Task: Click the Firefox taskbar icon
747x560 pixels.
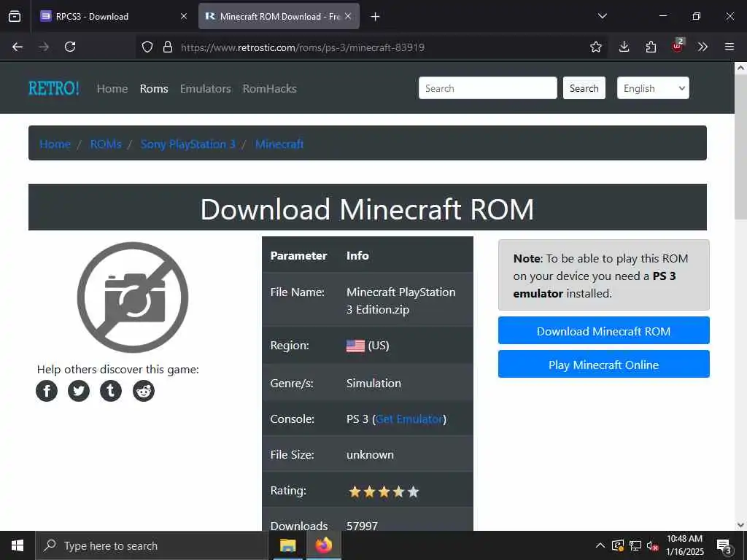Action: tap(323, 545)
